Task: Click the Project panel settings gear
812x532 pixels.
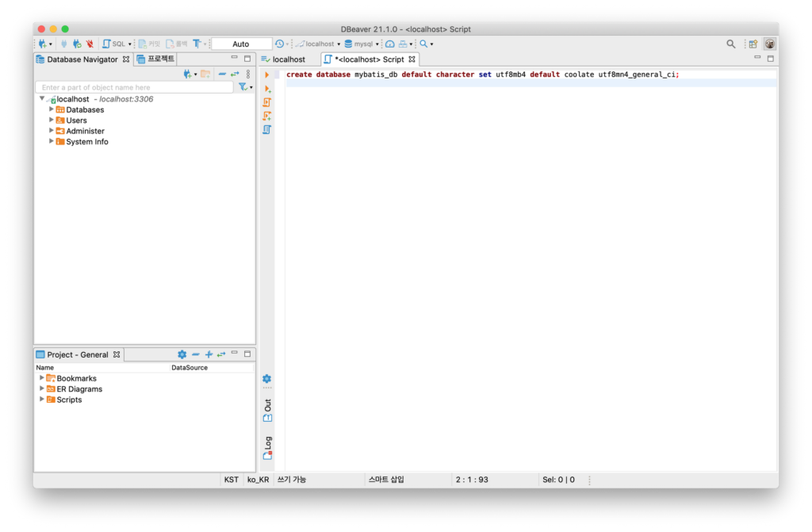Action: tap(182, 354)
